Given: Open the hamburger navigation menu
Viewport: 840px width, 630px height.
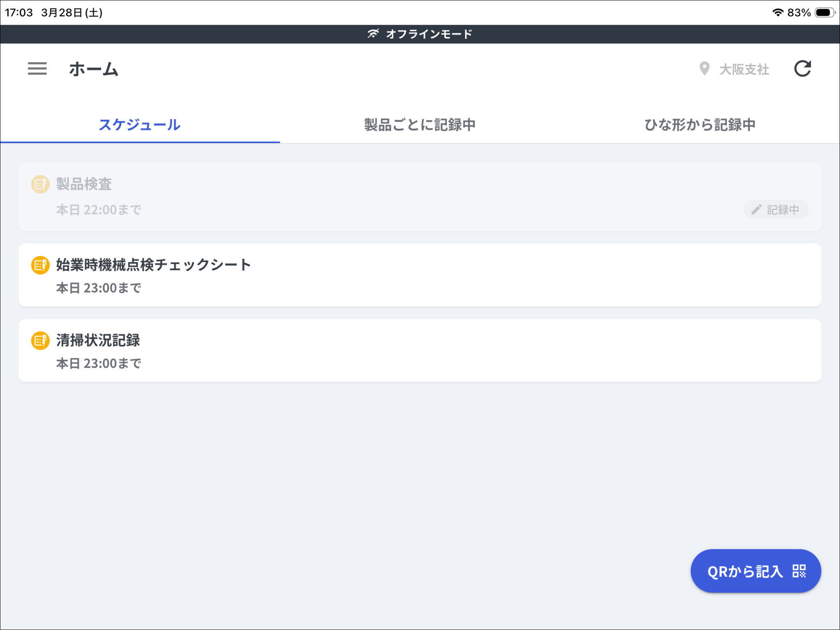Looking at the screenshot, I should (x=37, y=68).
